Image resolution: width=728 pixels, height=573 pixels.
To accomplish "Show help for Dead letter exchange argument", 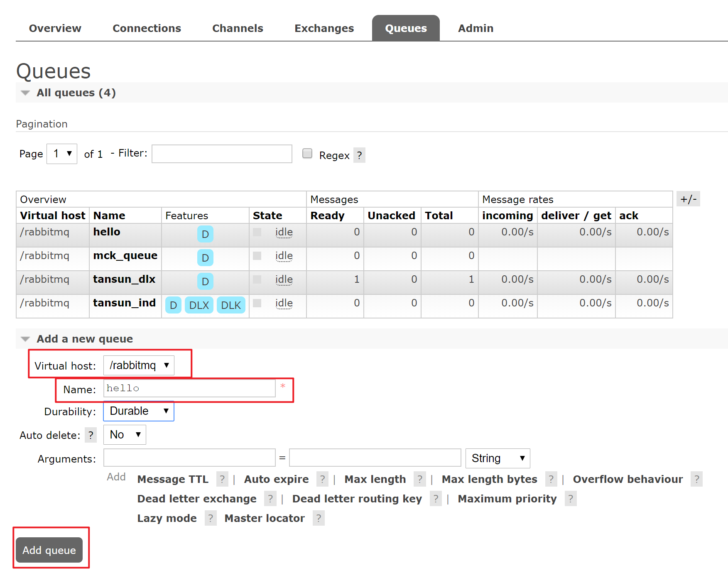I will (x=270, y=499).
